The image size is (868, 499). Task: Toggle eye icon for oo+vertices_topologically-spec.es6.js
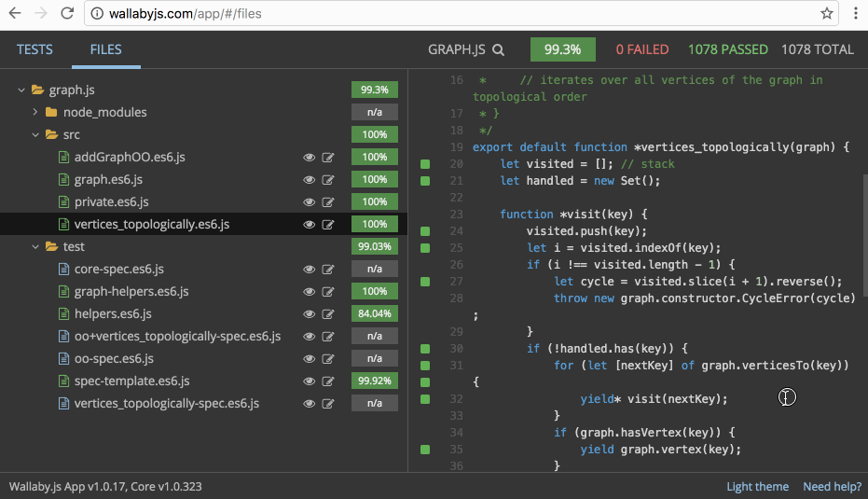click(x=309, y=336)
